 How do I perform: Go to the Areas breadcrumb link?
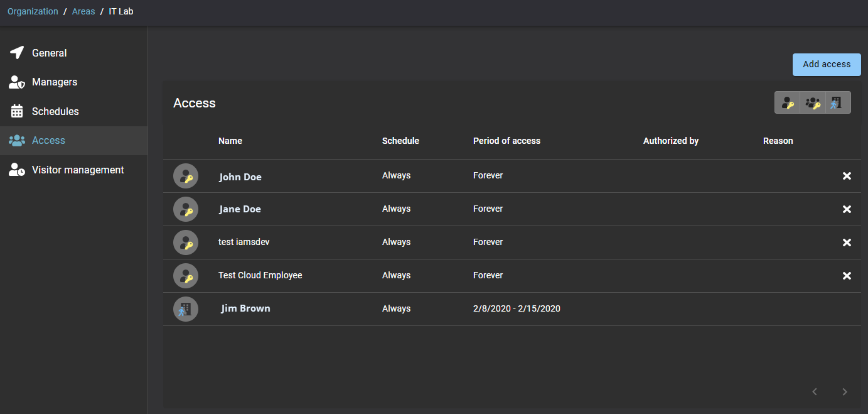pos(83,11)
